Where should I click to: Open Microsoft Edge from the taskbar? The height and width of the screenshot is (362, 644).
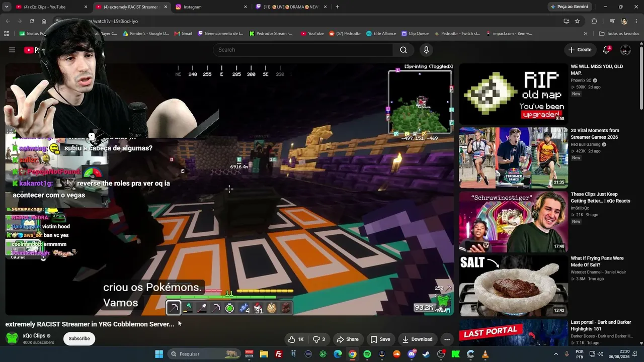point(338,354)
